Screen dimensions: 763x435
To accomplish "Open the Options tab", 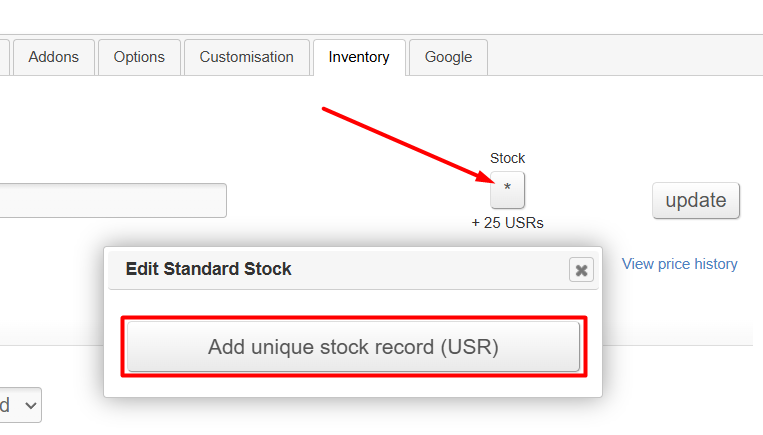I will pos(139,57).
